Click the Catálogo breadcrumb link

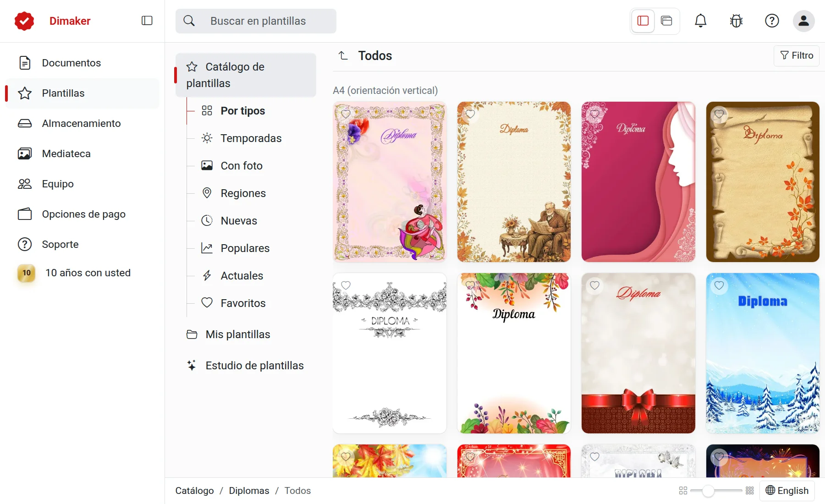[x=194, y=491]
